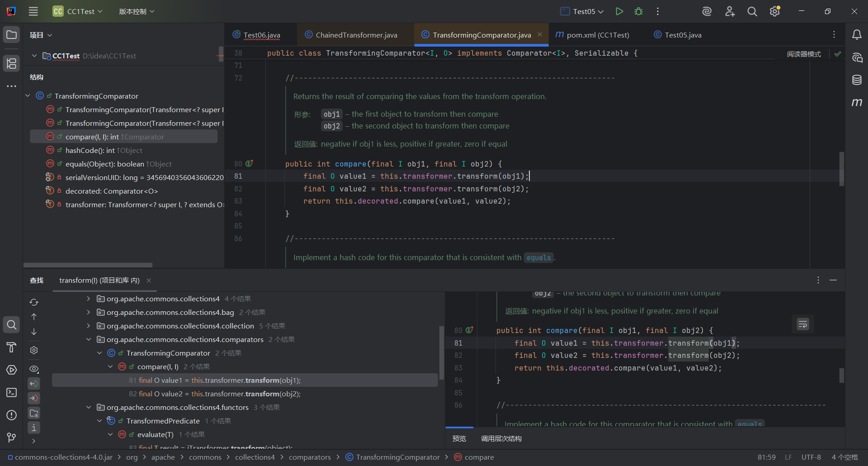The image size is (868, 466).
Task: Open the Code With Me user icon
Action: [x=730, y=11]
